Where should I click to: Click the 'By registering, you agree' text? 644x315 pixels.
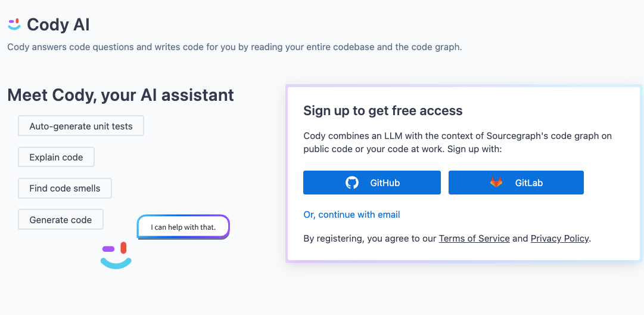coord(447,239)
